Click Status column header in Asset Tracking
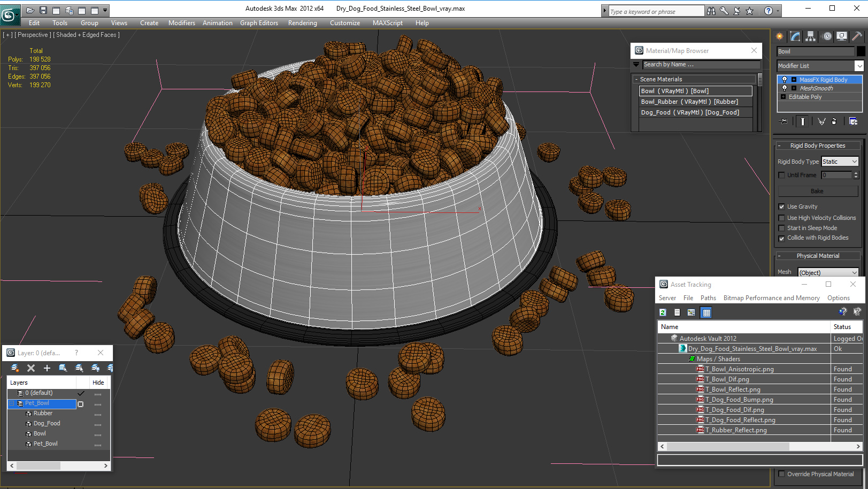Viewport: 868px width, 489px height. [846, 327]
